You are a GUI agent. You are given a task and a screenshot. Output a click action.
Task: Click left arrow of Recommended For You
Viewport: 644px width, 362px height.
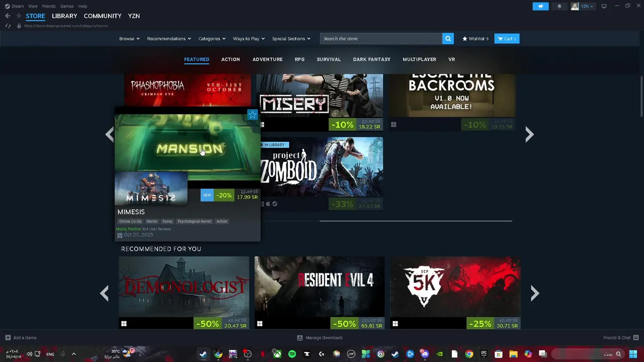click(104, 293)
